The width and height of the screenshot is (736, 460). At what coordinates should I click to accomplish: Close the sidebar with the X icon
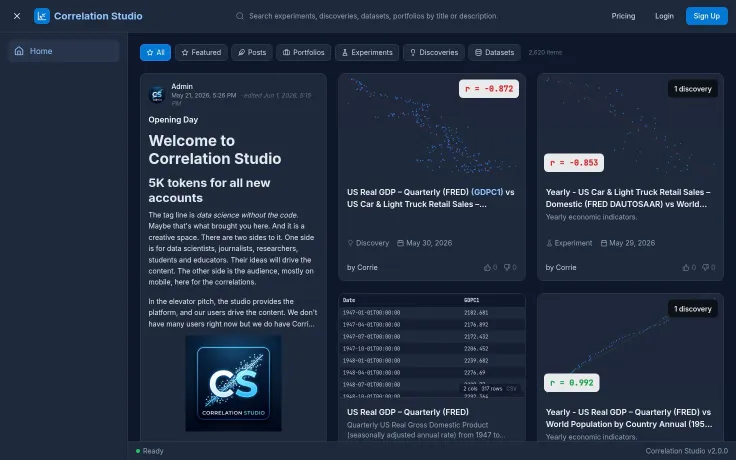pos(17,16)
